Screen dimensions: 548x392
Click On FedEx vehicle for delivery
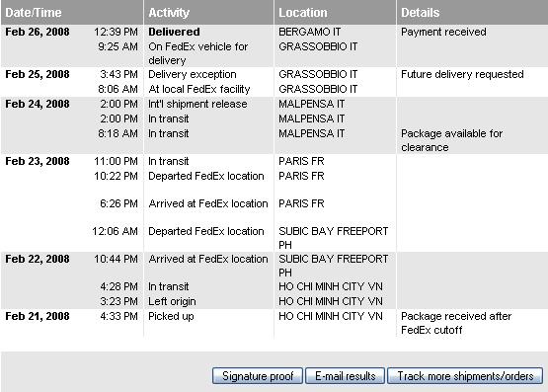[x=198, y=53]
